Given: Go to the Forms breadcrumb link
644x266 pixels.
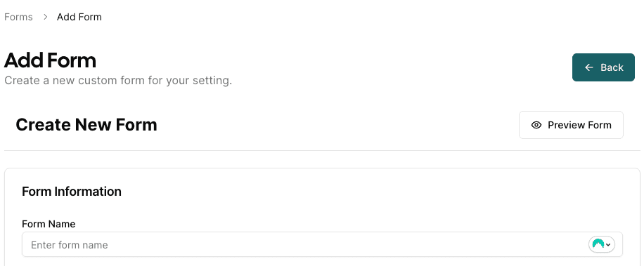Looking at the screenshot, I should tap(18, 18).
